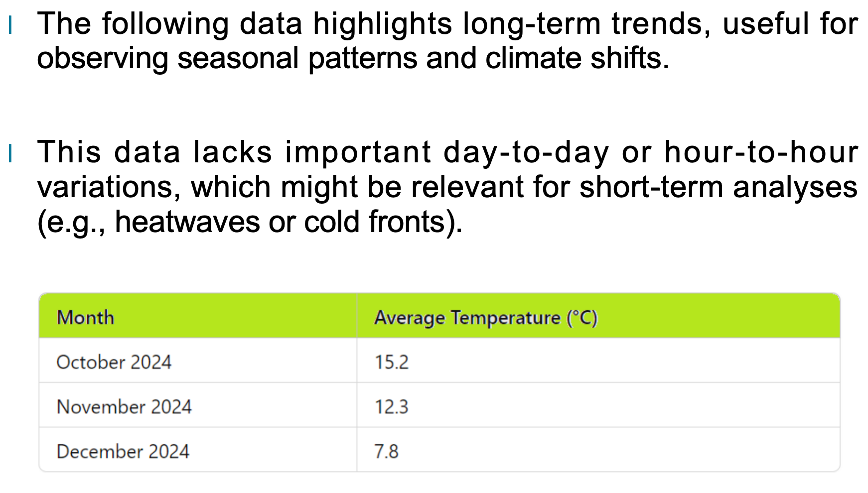868x493 pixels.
Task: Click the first paragraph's bullet marker
Action: pyautogui.click(x=10, y=25)
